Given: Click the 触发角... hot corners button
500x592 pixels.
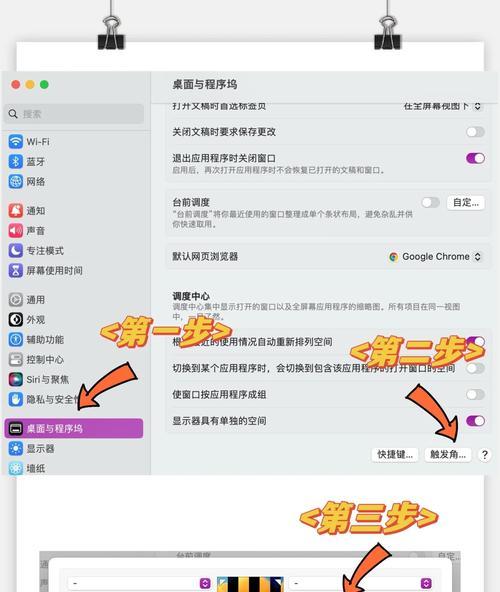Looking at the screenshot, I should point(448,454).
